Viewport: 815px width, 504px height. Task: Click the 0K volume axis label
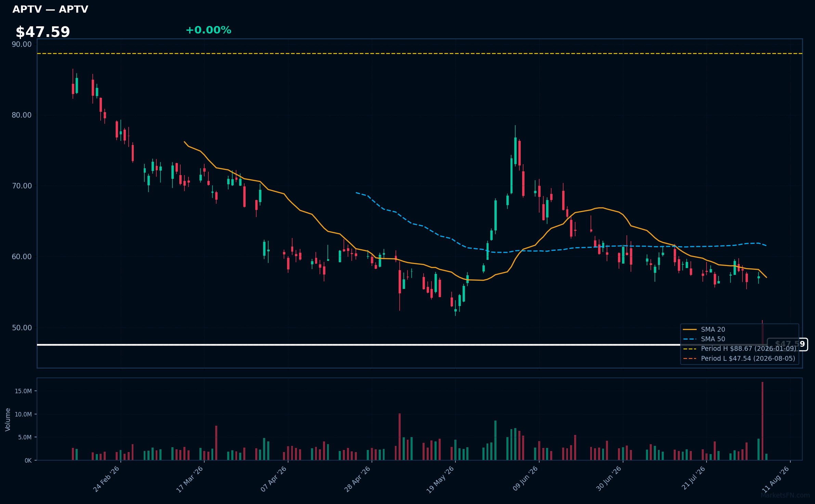coord(28,461)
